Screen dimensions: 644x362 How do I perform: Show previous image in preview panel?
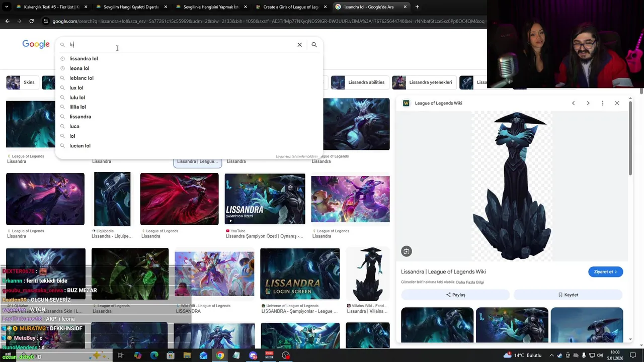pos(573,103)
